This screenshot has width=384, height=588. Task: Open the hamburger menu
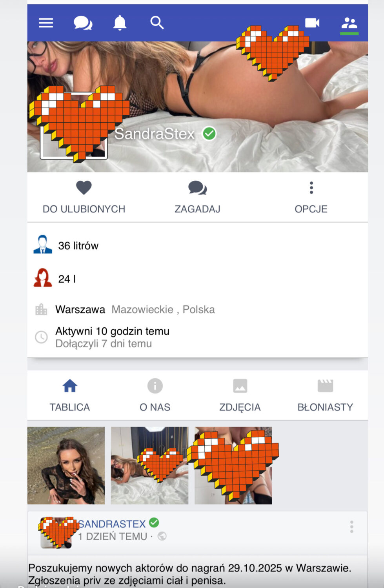pyautogui.click(x=46, y=23)
